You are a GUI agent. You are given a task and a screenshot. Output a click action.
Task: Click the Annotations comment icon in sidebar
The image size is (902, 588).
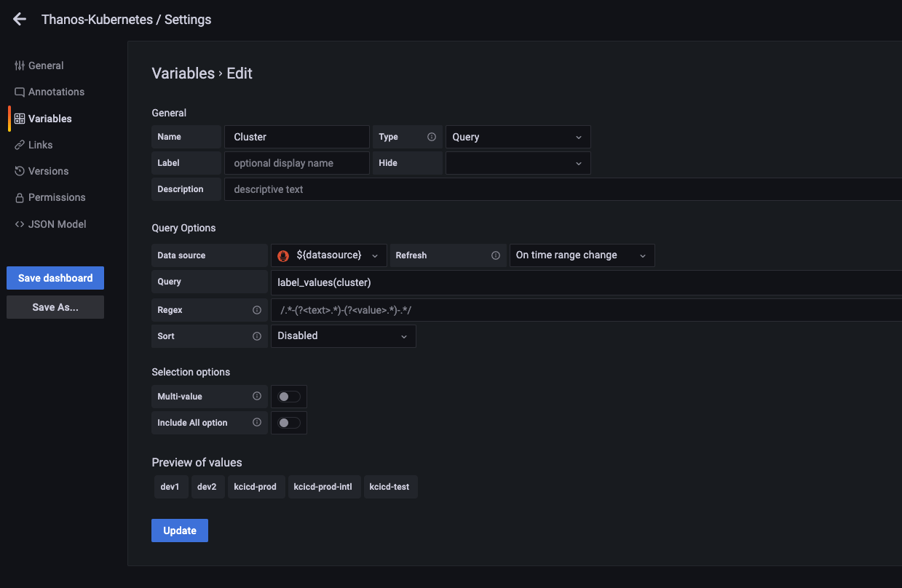[x=20, y=92]
